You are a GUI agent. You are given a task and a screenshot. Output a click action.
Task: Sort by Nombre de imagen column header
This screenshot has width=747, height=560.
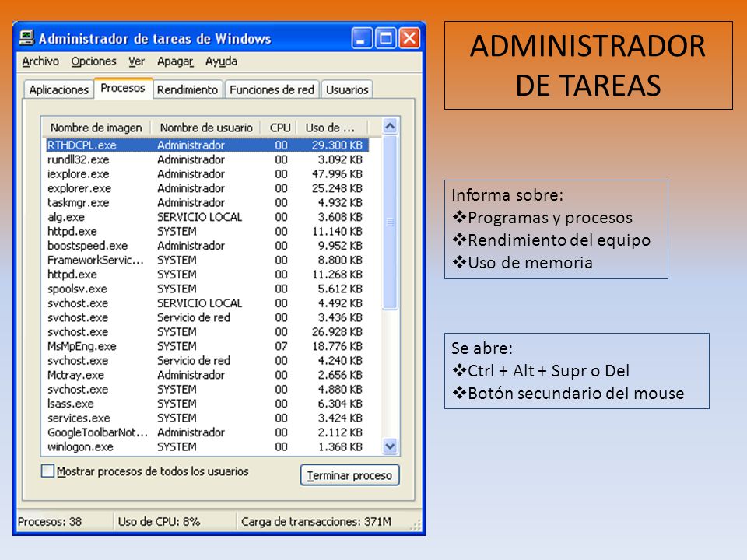pyautogui.click(x=96, y=128)
